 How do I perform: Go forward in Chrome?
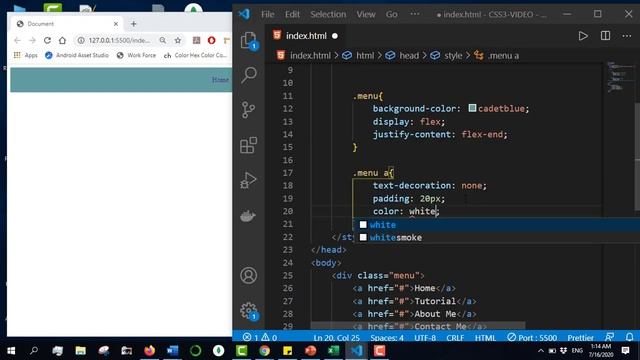[32, 40]
